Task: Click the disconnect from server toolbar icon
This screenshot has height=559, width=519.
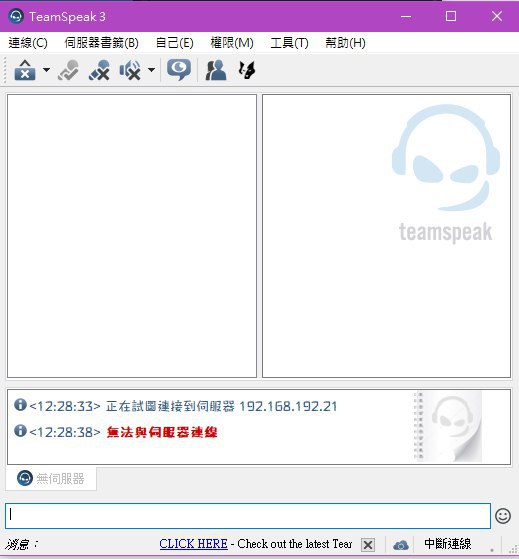Action: coord(25,70)
